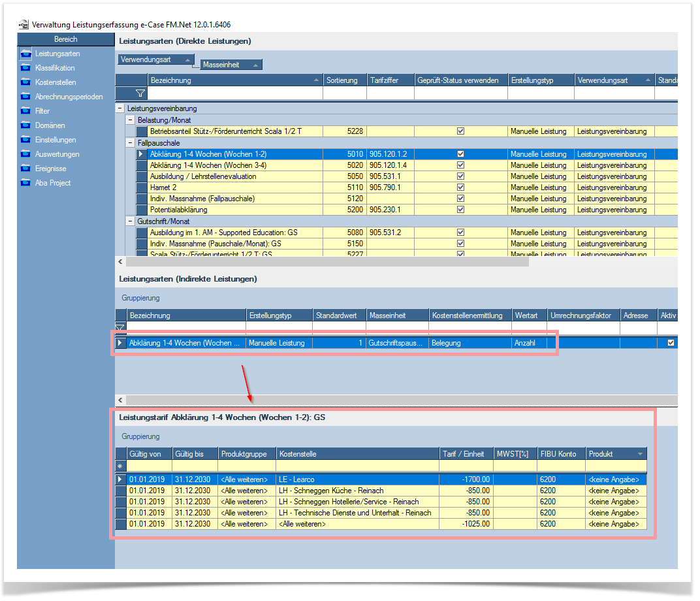700x601 pixels.
Task: Click the Tarif / Einheit column header
Action: coord(466,454)
